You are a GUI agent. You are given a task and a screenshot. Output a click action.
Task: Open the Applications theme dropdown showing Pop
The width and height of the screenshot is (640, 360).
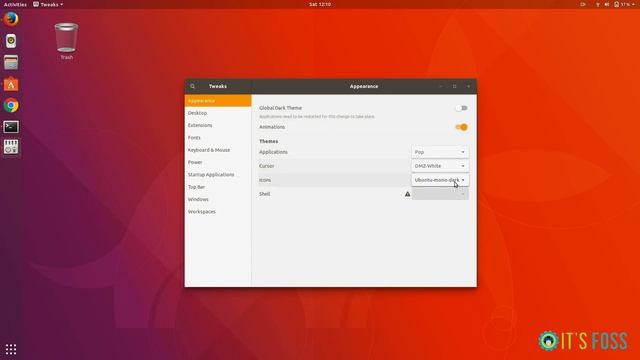[440, 152]
